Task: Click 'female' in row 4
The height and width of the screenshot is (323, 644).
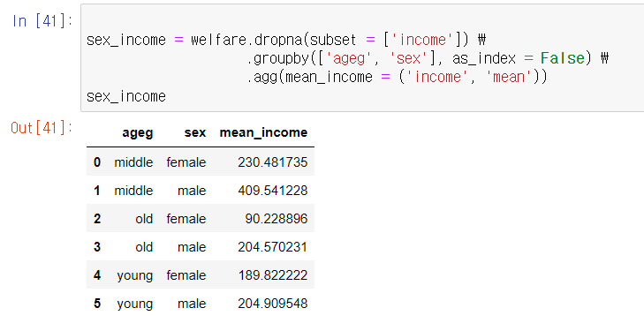Action: point(186,275)
